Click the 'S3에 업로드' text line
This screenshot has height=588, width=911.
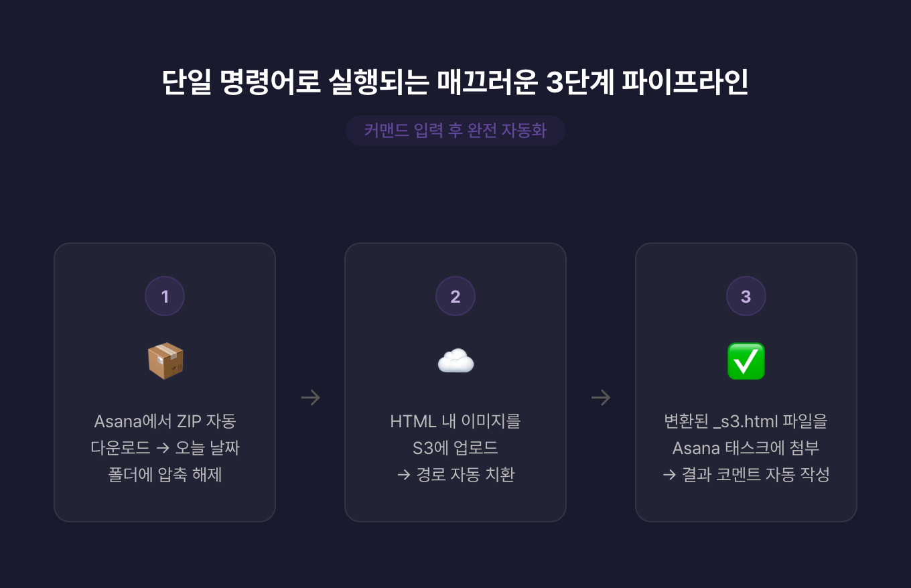(x=455, y=448)
